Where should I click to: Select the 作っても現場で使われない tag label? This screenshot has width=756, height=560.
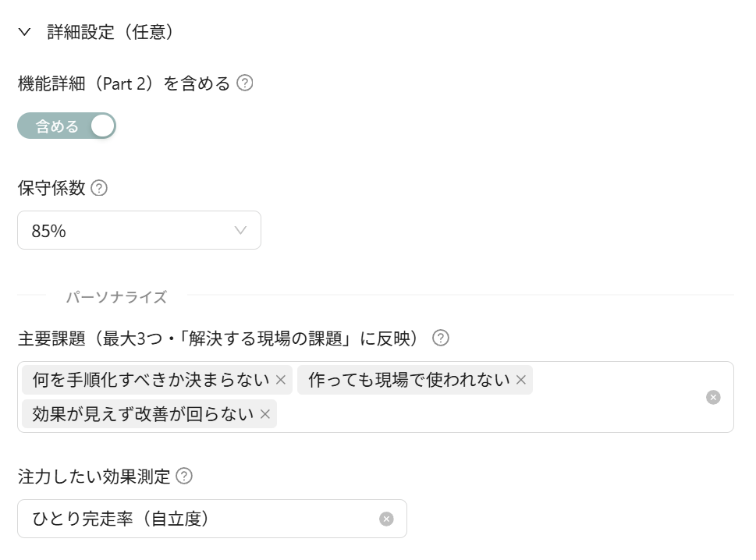tap(409, 380)
